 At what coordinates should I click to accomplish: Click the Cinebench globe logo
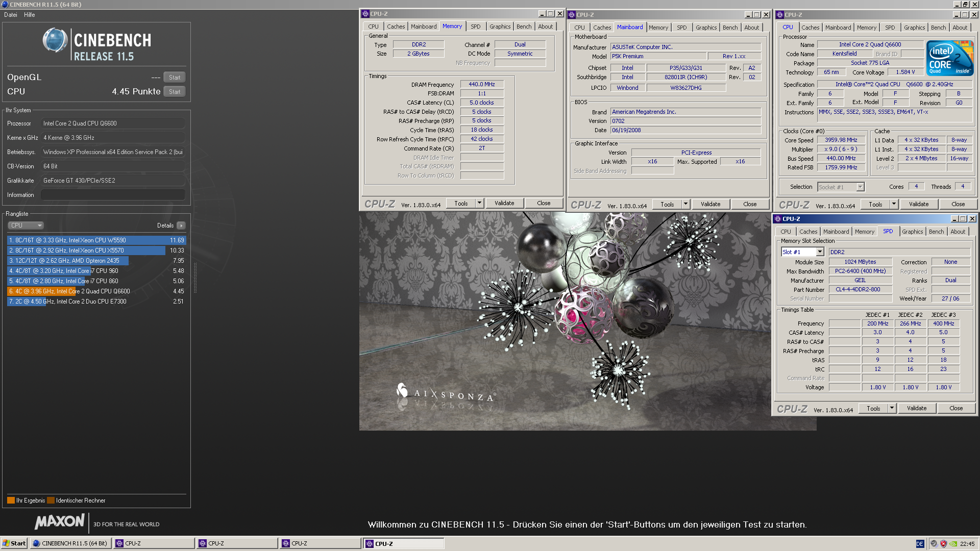coord(55,40)
